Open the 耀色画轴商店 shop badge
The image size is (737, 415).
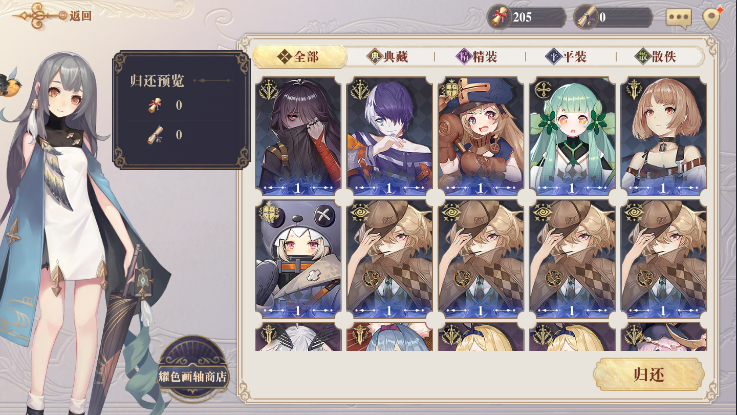coord(193,370)
